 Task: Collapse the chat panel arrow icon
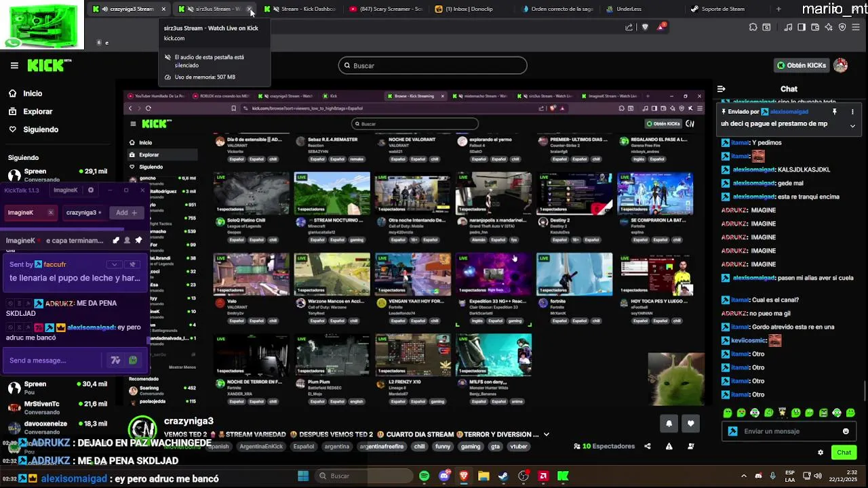[x=721, y=89]
